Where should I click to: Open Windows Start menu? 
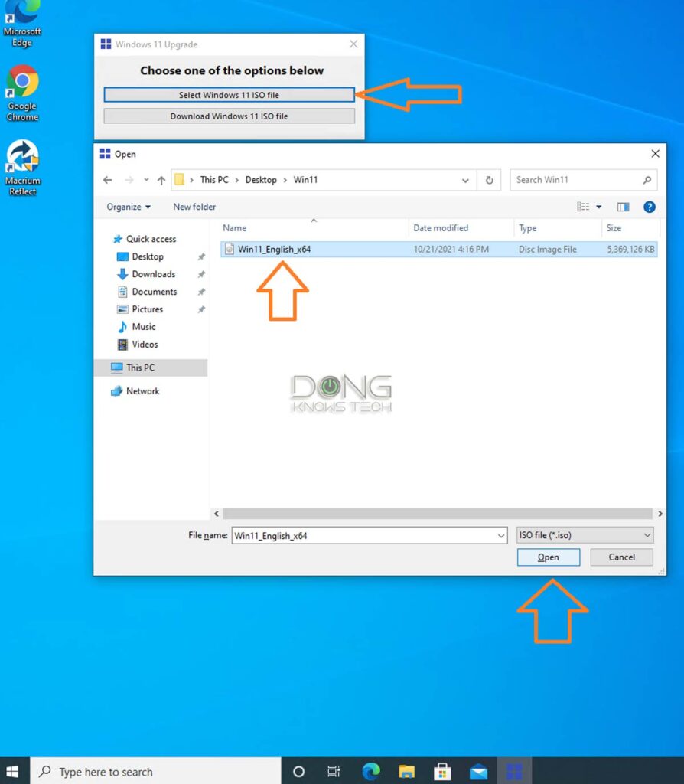pyautogui.click(x=12, y=771)
